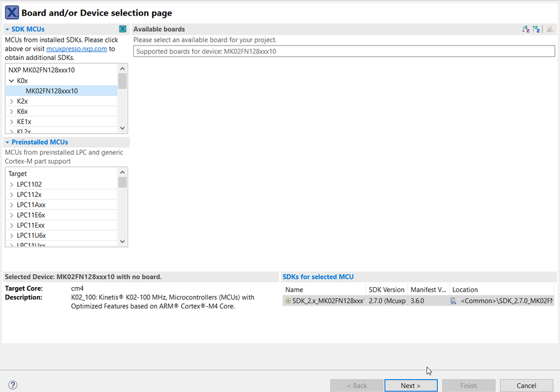Viewport: 560px width, 392px height.
Task: Click the SDK MCUs list scroll-down arrow
Action: click(x=123, y=128)
